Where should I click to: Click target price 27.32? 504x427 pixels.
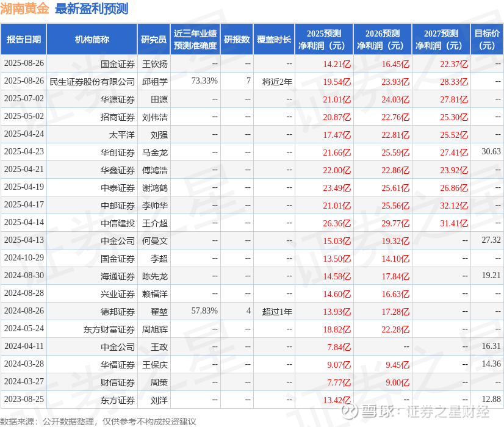click(491, 240)
